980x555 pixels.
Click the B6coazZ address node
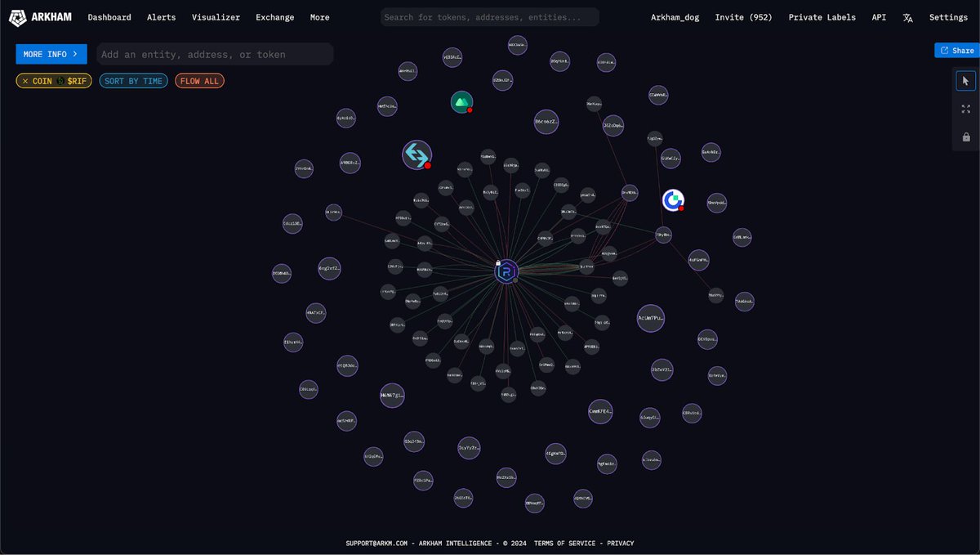(x=546, y=122)
